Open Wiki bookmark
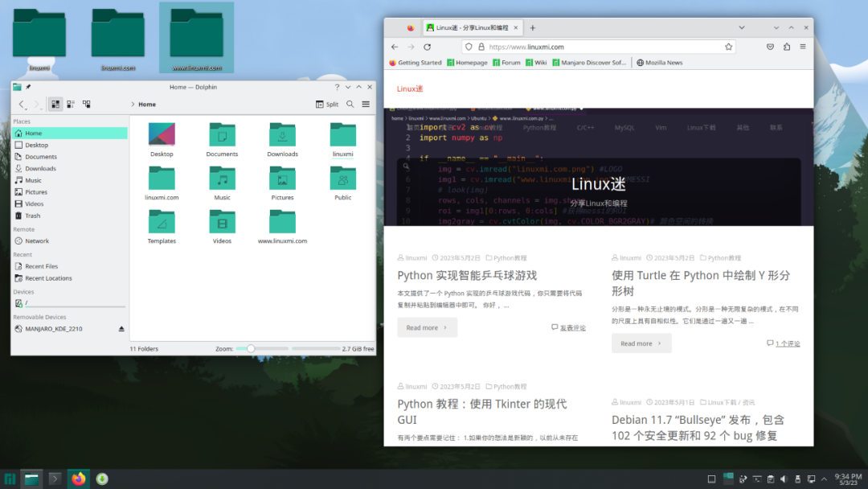Viewport: 868px width, 489px height. tap(536, 63)
